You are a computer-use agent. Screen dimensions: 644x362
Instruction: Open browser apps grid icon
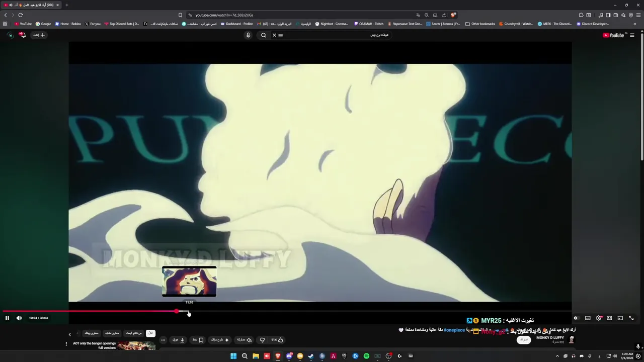point(5,24)
